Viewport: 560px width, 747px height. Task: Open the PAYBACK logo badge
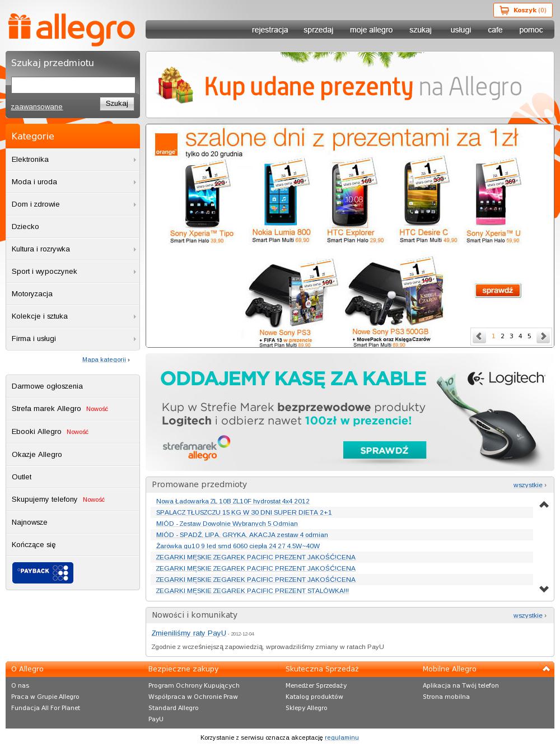pyautogui.click(x=43, y=573)
